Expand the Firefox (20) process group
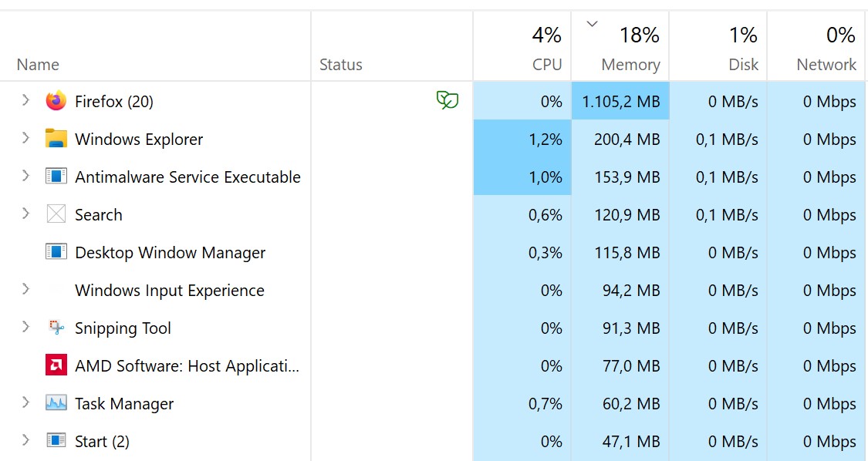This screenshot has height=461, width=868. pos(25,100)
